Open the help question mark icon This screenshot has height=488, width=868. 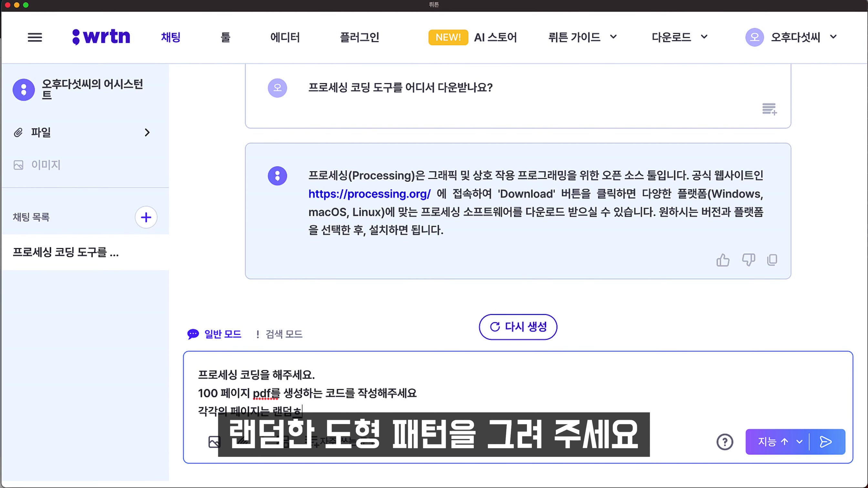[725, 442]
